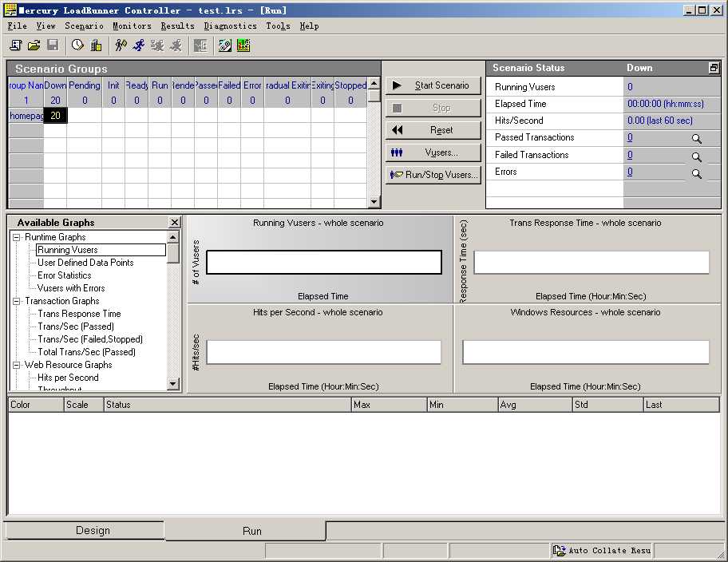Open the Scenario menu
This screenshot has width=728, height=562.
tap(84, 26)
